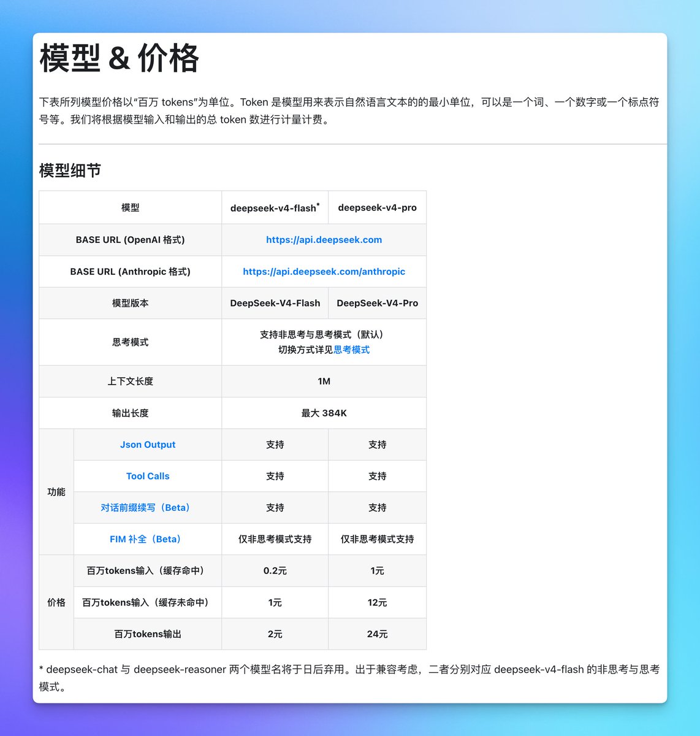The height and width of the screenshot is (736, 700).
Task: Click 支持 for Json Output under pro
Action: click(x=378, y=445)
